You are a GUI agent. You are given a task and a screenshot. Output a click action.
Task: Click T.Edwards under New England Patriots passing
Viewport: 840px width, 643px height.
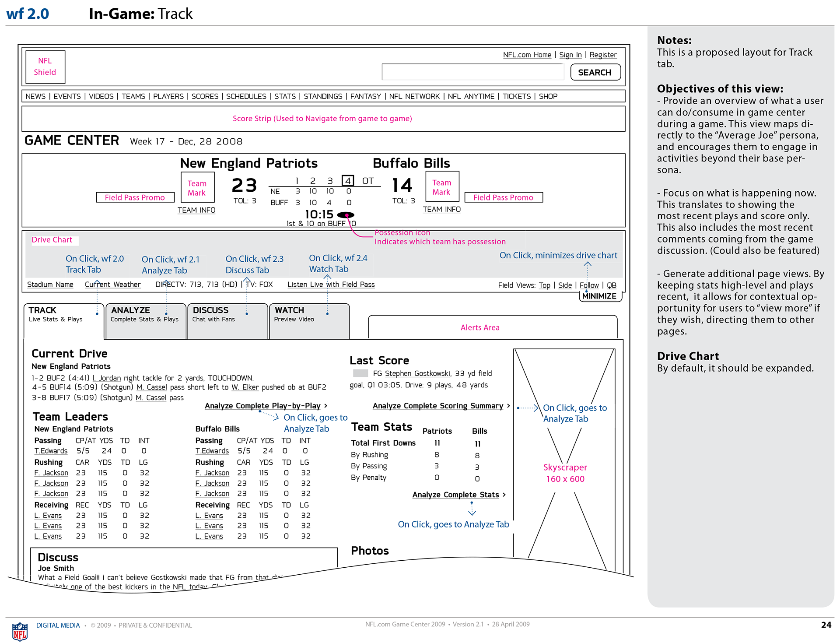pyautogui.click(x=51, y=451)
